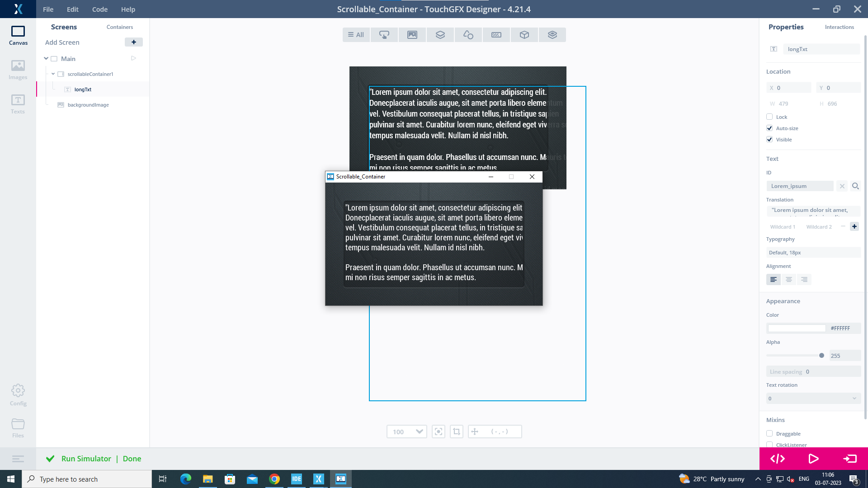Select the Shapes widget category
868x488 pixels.
click(x=468, y=34)
